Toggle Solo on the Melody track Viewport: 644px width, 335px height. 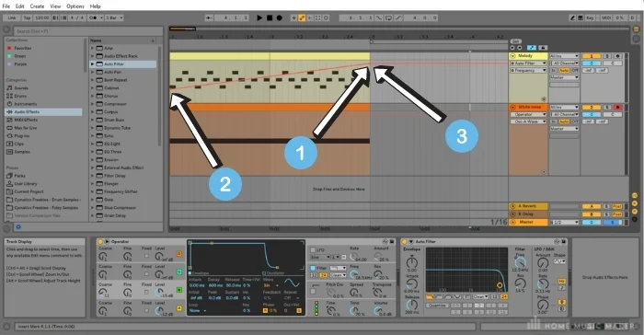click(x=607, y=56)
